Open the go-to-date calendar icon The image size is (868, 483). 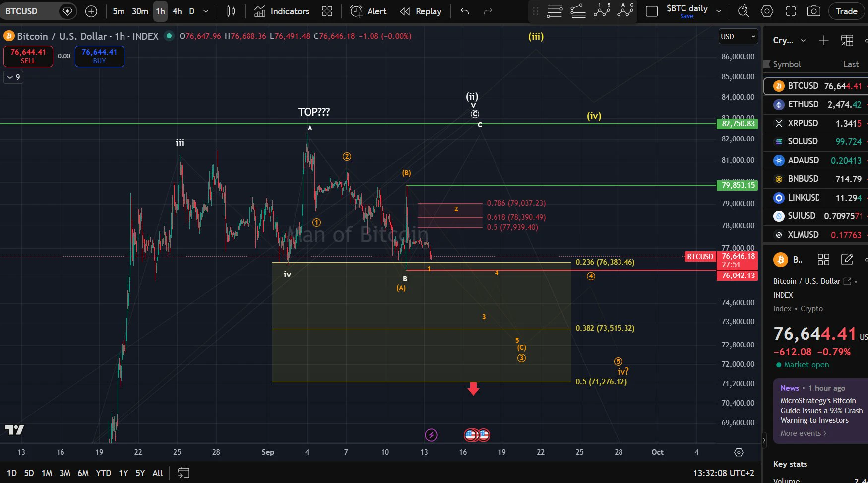click(184, 473)
